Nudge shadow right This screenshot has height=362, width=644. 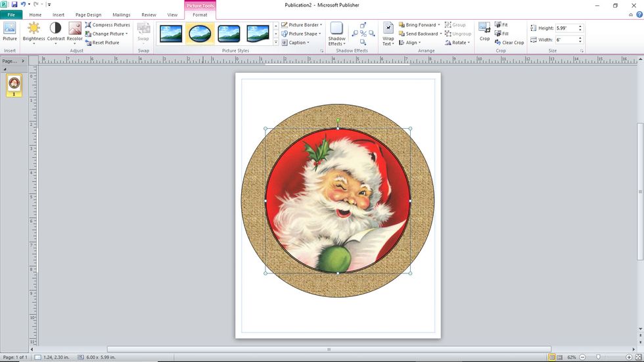[x=372, y=34]
